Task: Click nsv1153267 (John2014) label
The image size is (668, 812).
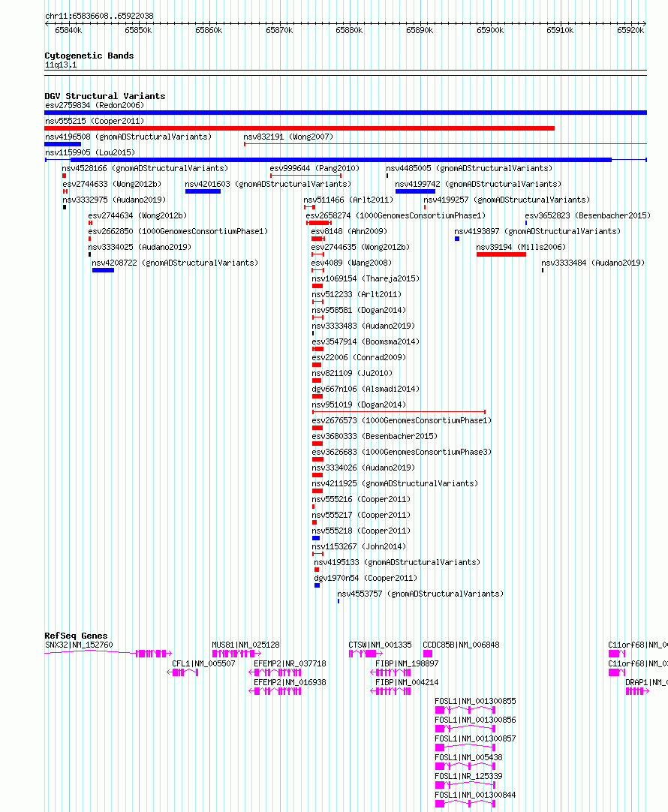Action: click(359, 546)
